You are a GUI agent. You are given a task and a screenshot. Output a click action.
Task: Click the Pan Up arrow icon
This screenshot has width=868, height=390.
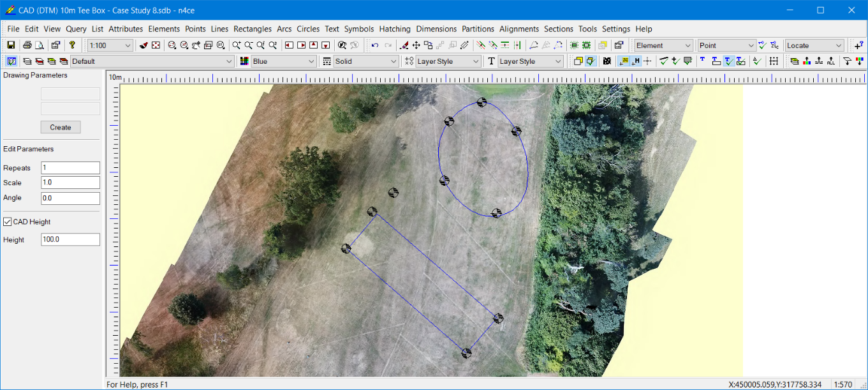click(x=313, y=45)
